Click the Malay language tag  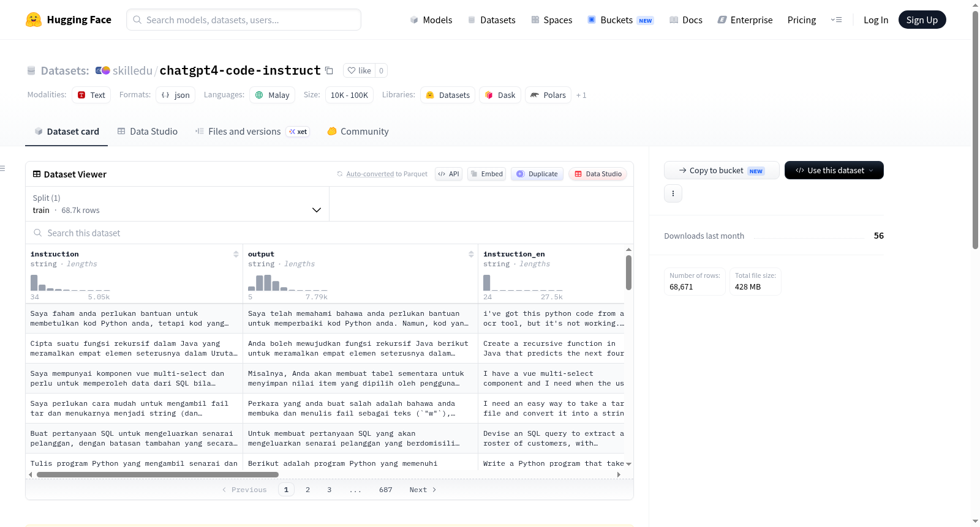272,95
